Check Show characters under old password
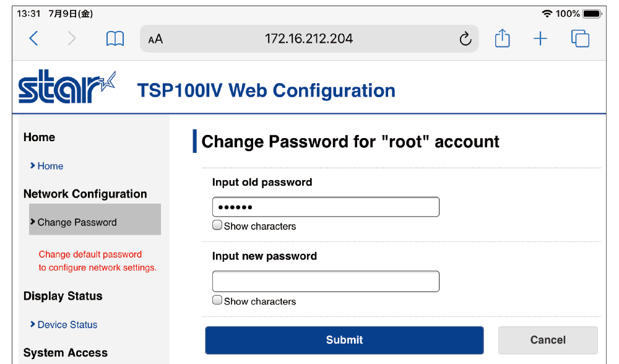This screenshot has width=619, height=364. [x=217, y=225]
